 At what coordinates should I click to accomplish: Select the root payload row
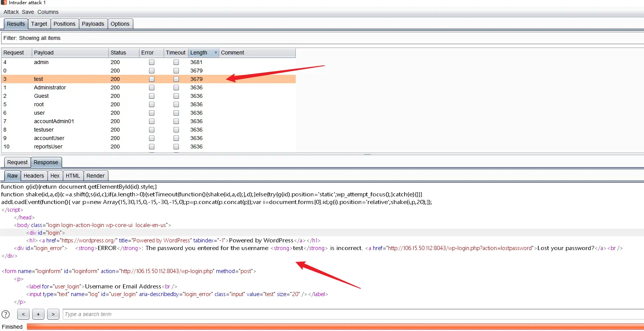point(149,104)
